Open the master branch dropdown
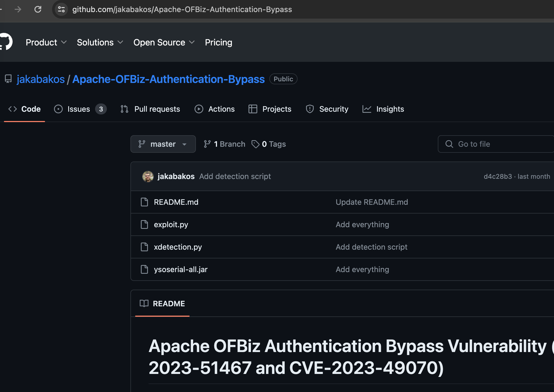This screenshot has height=392, width=554. click(163, 144)
